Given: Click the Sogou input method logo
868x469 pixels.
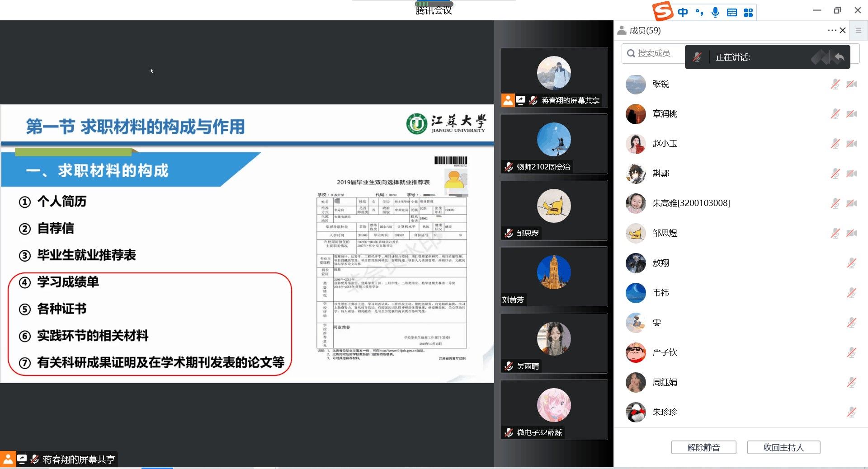Looking at the screenshot, I should point(663,11).
